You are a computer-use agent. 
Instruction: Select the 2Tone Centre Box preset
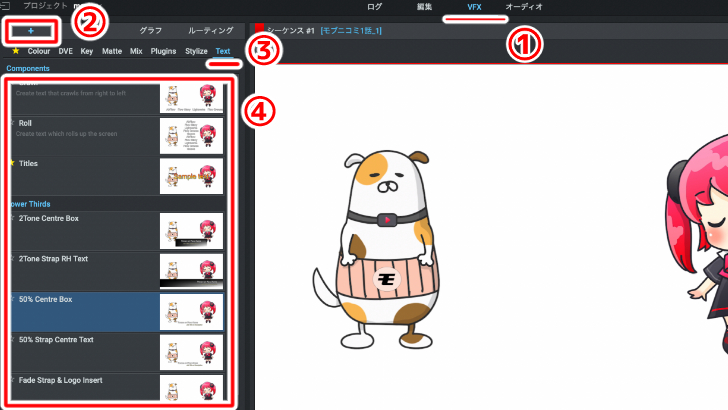click(x=118, y=231)
